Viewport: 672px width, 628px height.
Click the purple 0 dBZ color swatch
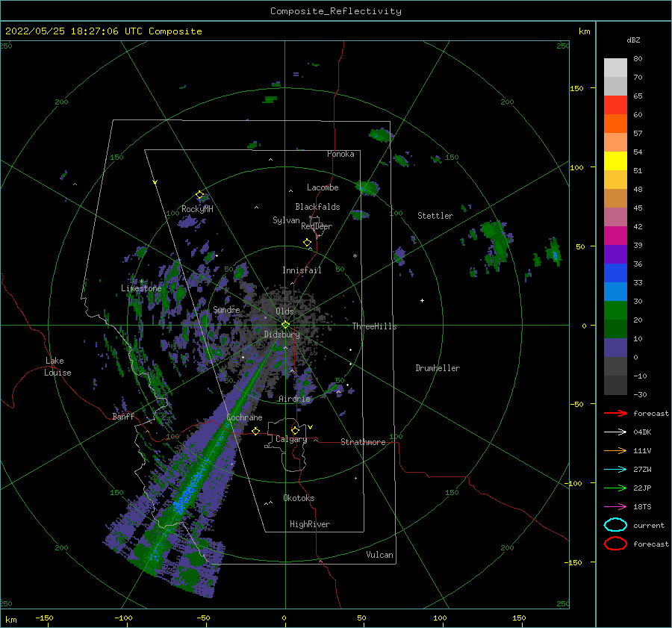[x=615, y=347]
